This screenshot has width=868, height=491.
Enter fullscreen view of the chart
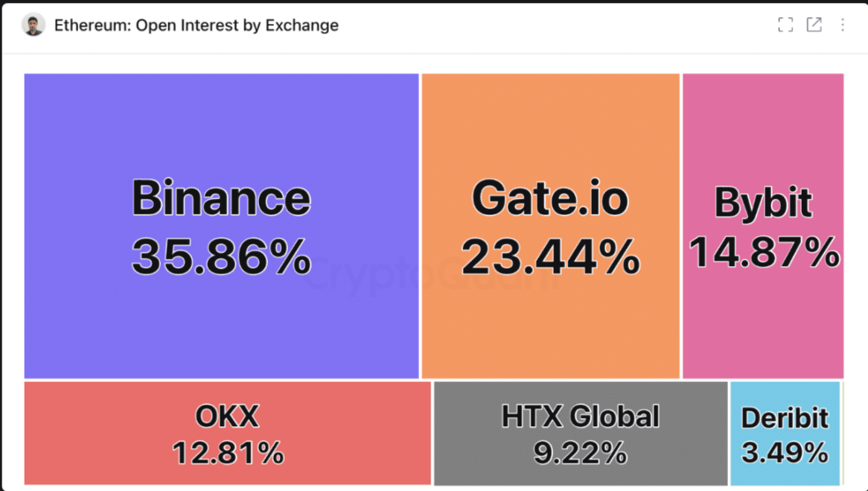coord(785,25)
